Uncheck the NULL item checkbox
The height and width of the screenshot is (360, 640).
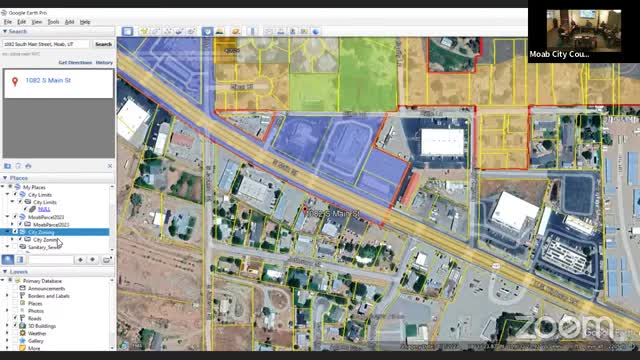click(x=25, y=209)
